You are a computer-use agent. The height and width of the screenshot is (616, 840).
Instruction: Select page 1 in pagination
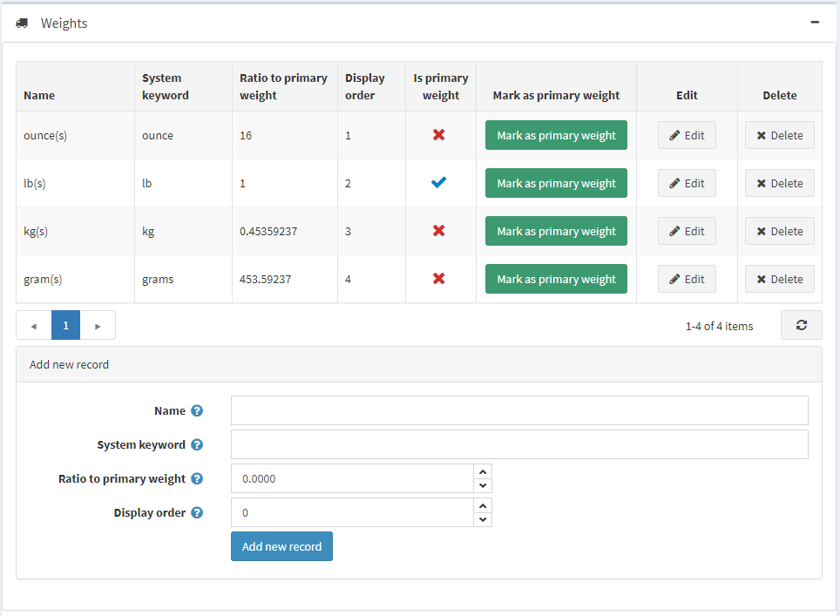click(65, 325)
